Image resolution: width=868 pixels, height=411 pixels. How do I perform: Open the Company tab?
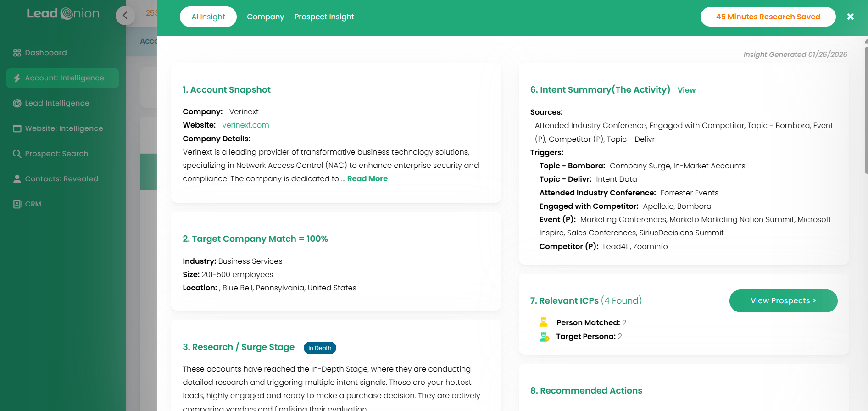click(x=265, y=17)
